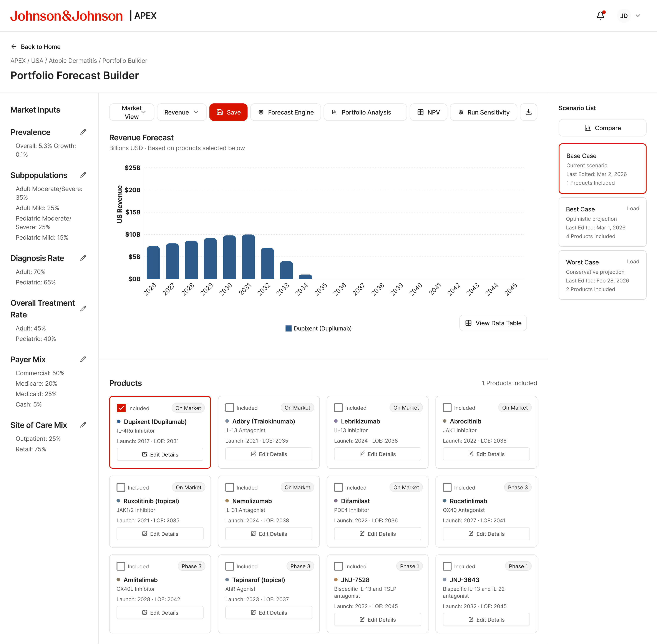This screenshot has height=644, width=657.
Task: Edit Site of Care Mix pencil icon
Action: [x=83, y=425]
